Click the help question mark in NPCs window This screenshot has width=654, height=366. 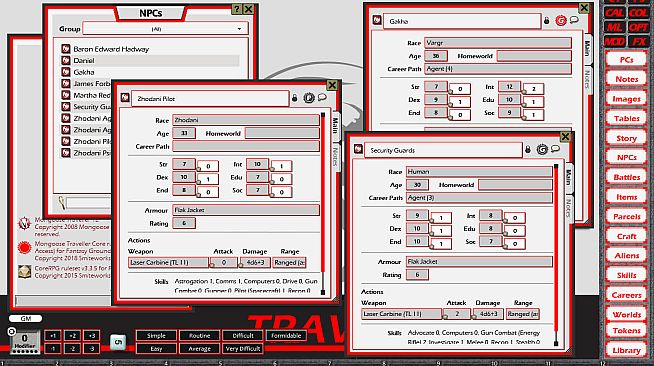point(236,9)
